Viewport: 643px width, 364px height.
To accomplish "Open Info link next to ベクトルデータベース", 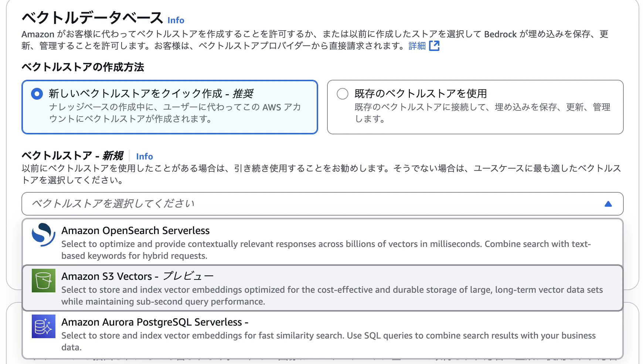I will [176, 20].
